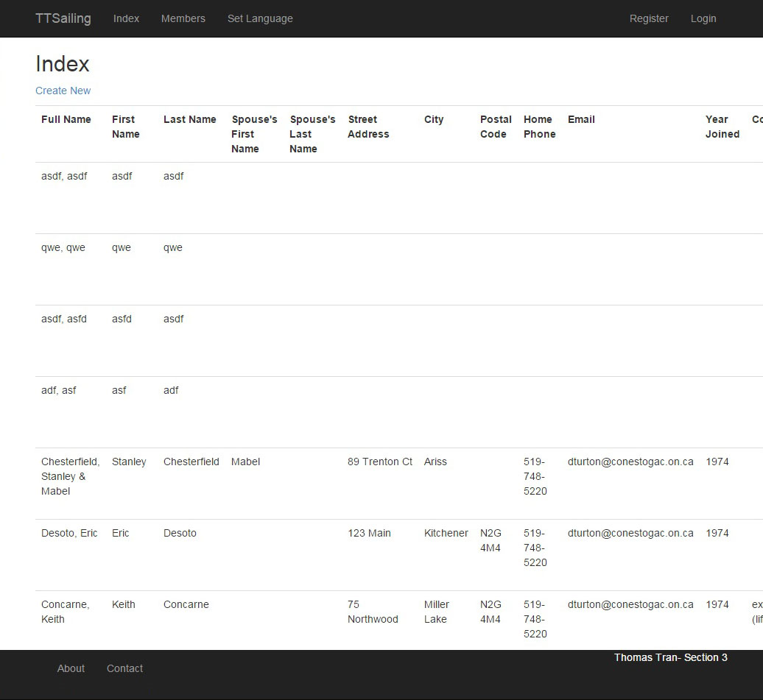
Task: Click the Year Joined column header
Action: tap(722, 127)
